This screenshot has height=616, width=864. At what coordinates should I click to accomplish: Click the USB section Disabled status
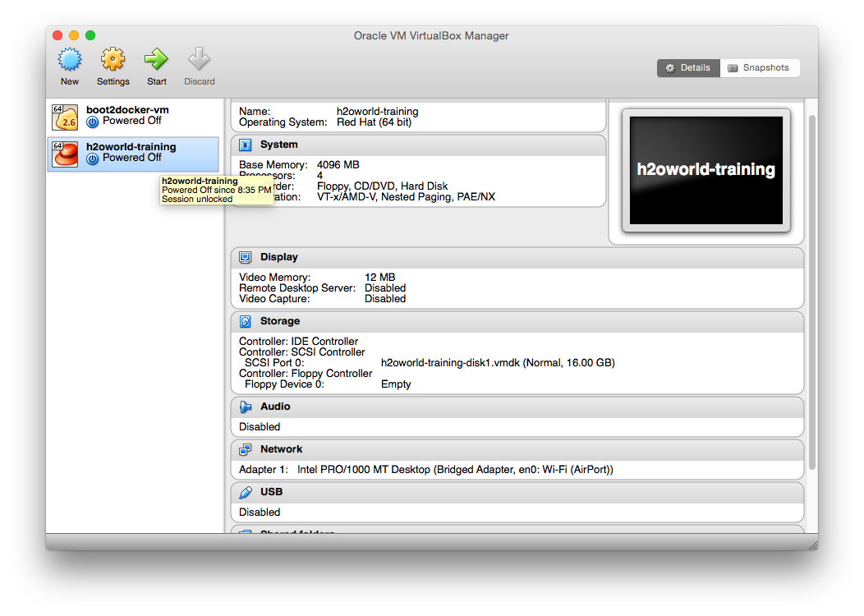pyautogui.click(x=260, y=512)
